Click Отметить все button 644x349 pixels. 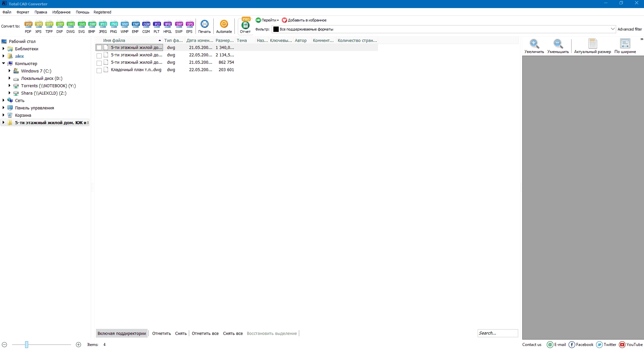[205, 333]
